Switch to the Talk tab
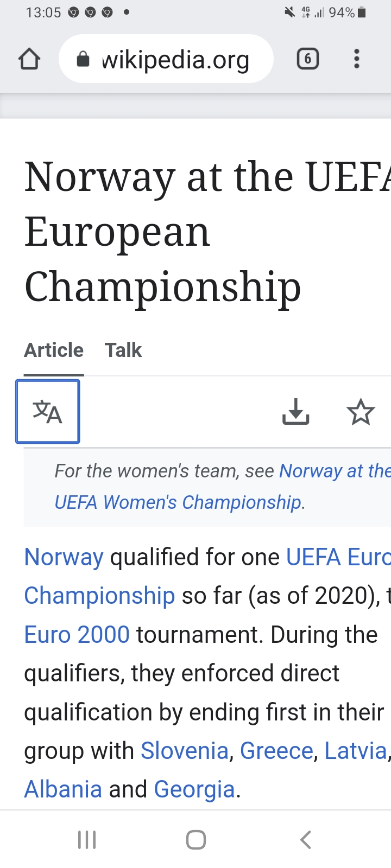The width and height of the screenshot is (391, 868). click(x=123, y=350)
